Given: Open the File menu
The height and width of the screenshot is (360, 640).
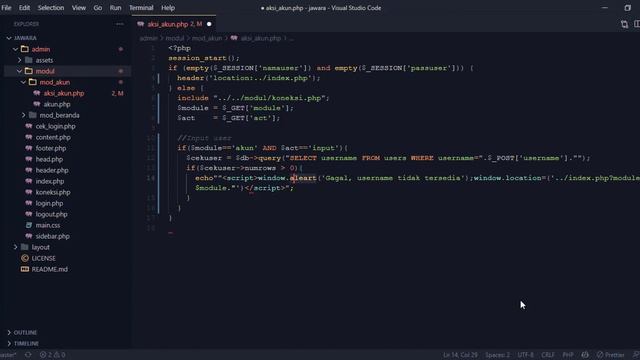Looking at the screenshot, I should point(6,8).
